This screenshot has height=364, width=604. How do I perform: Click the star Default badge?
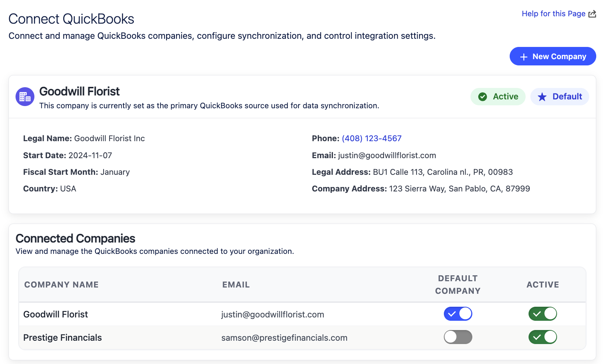(560, 97)
